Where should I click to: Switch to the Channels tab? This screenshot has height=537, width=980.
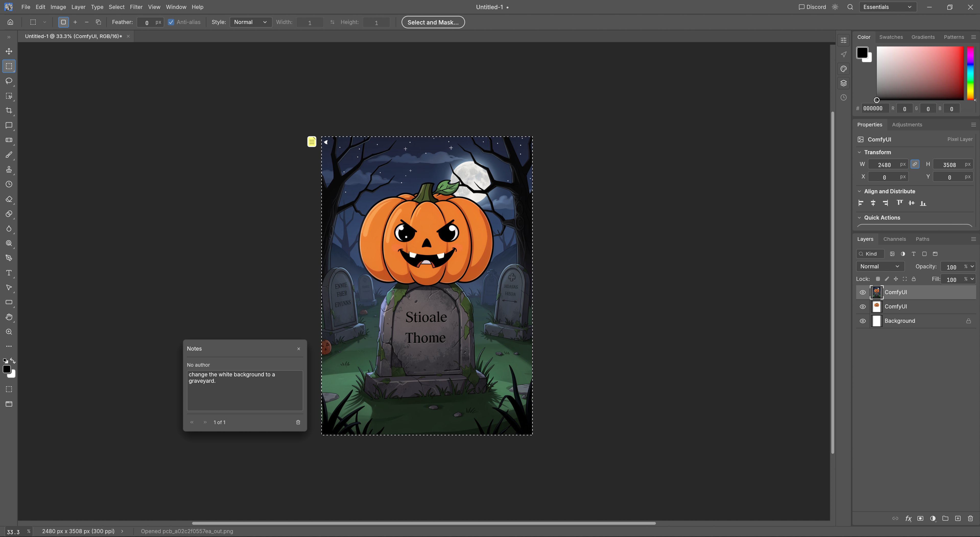894,239
